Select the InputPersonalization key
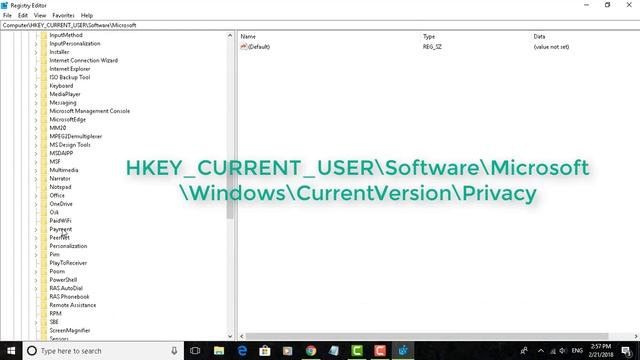640x360 pixels. pos(75,43)
